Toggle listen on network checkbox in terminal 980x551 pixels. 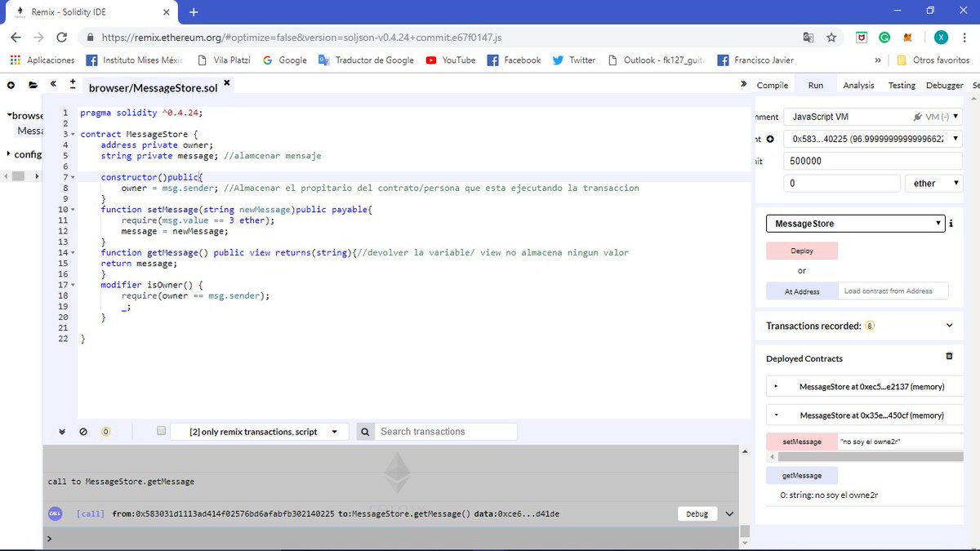[162, 431]
